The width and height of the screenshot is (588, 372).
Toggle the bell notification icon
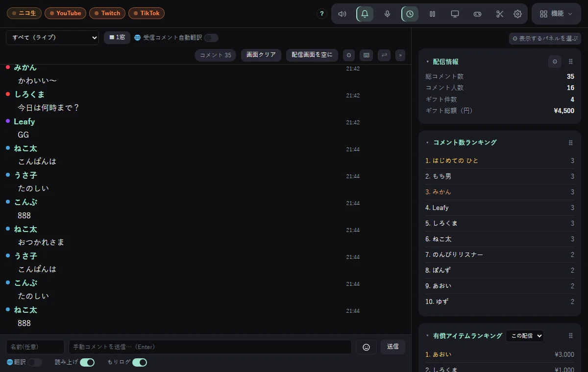click(365, 14)
